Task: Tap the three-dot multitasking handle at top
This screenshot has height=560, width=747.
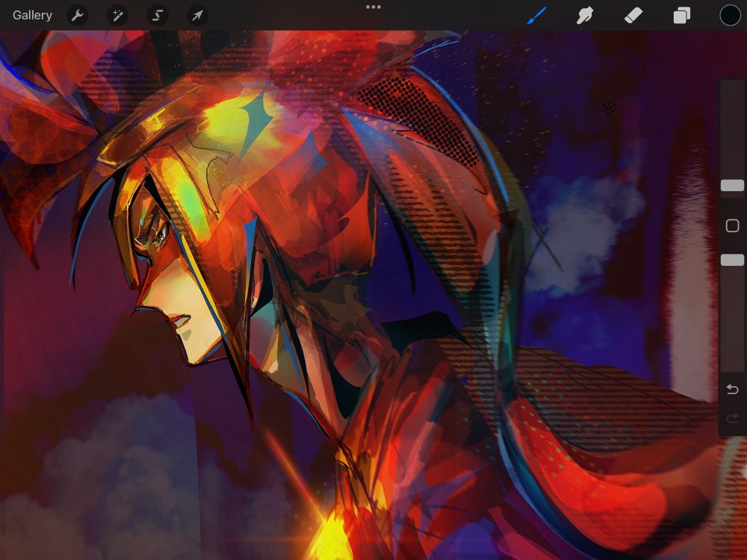Action: coord(373,7)
